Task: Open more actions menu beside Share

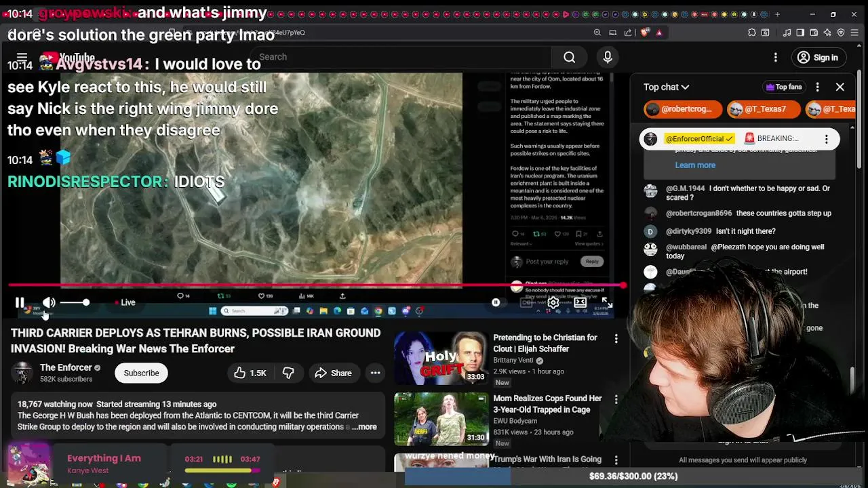Action: [x=375, y=373]
